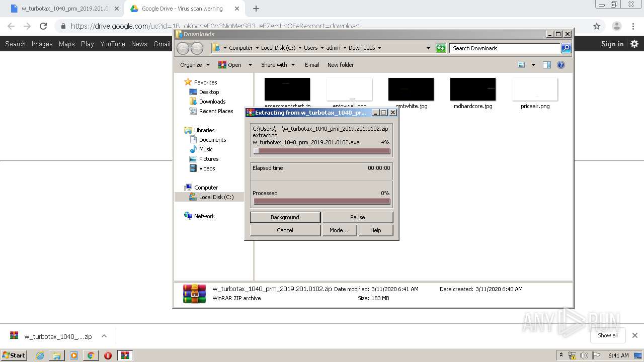The width and height of the screenshot is (644, 362).
Task: Pause the WinRAR extraction
Action: tap(357, 217)
